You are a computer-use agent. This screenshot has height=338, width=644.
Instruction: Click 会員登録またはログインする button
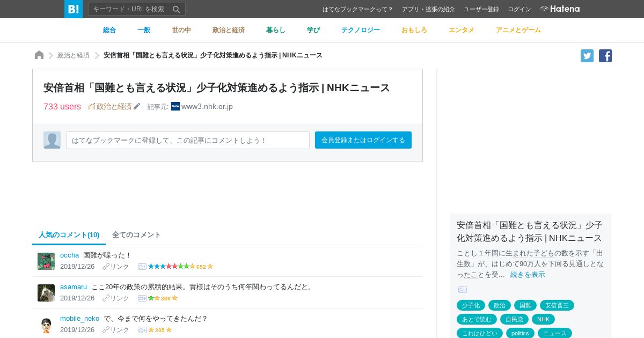click(363, 140)
